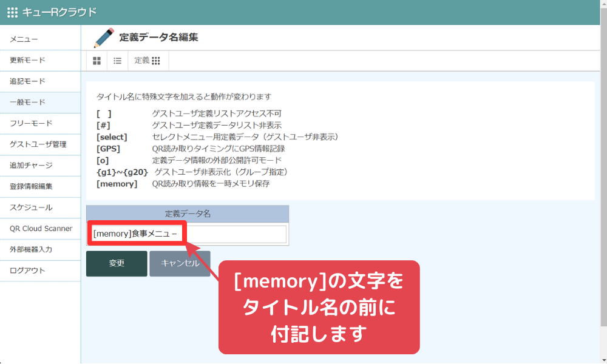Image resolution: width=607 pixels, height=364 pixels.
Task: Open 追加チャージ in the sidebar
Action: pos(40,166)
